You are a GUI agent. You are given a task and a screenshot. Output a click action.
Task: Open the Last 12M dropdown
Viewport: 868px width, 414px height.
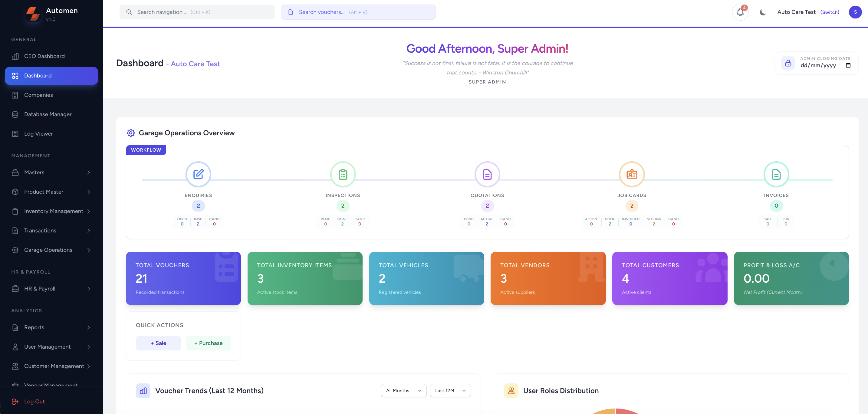point(450,391)
